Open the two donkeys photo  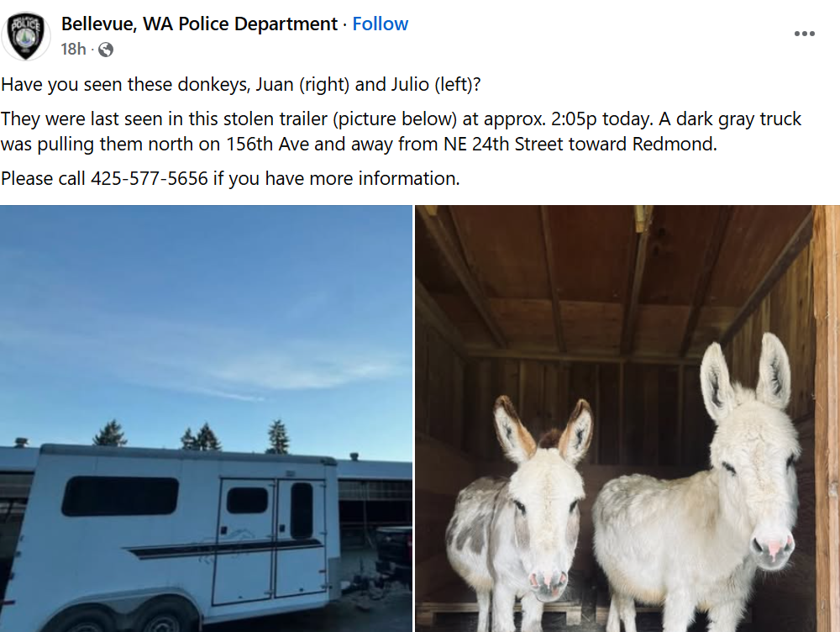(627, 419)
